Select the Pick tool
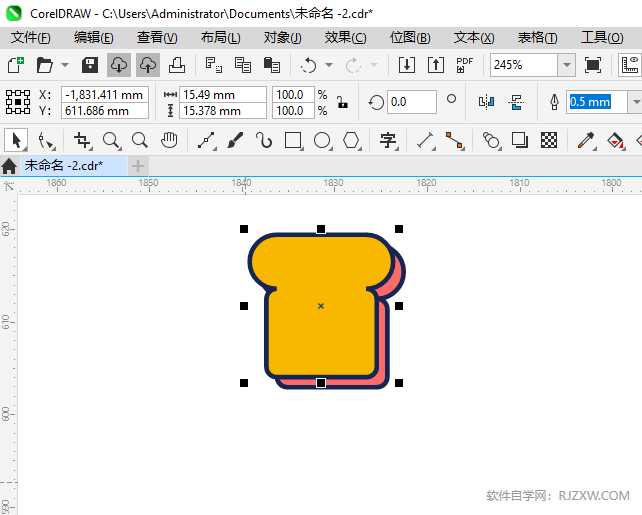Viewport: 642px width, 515px height. pos(16,140)
